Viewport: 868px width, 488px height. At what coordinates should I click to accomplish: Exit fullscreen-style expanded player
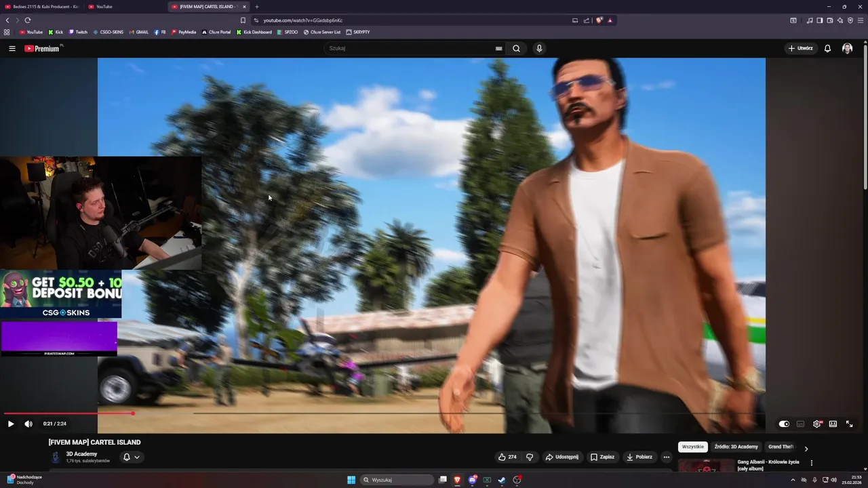coord(849,424)
